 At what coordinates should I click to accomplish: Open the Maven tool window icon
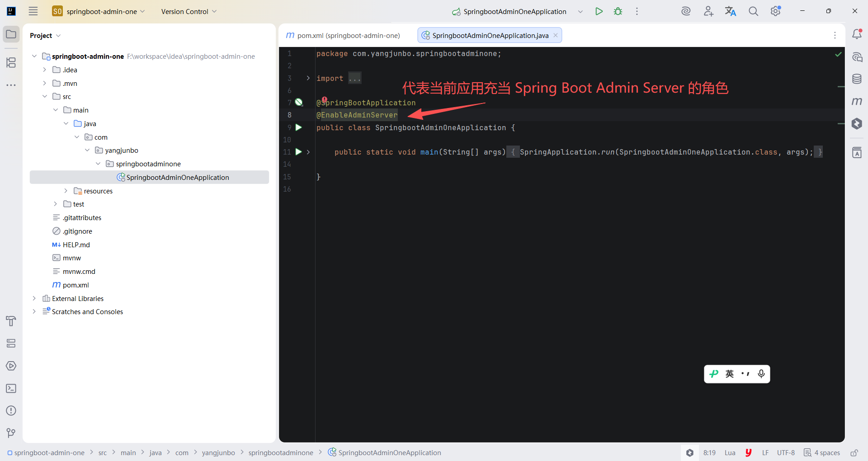coord(857,101)
